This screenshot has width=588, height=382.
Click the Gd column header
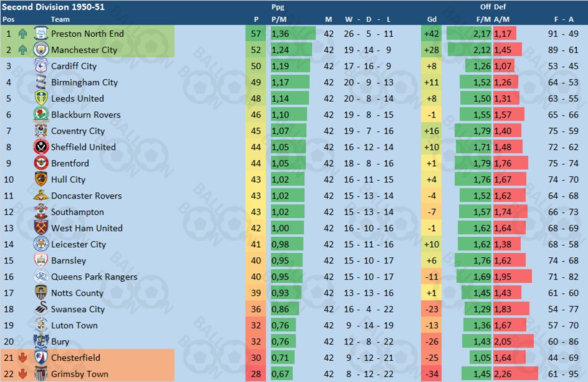(x=431, y=19)
